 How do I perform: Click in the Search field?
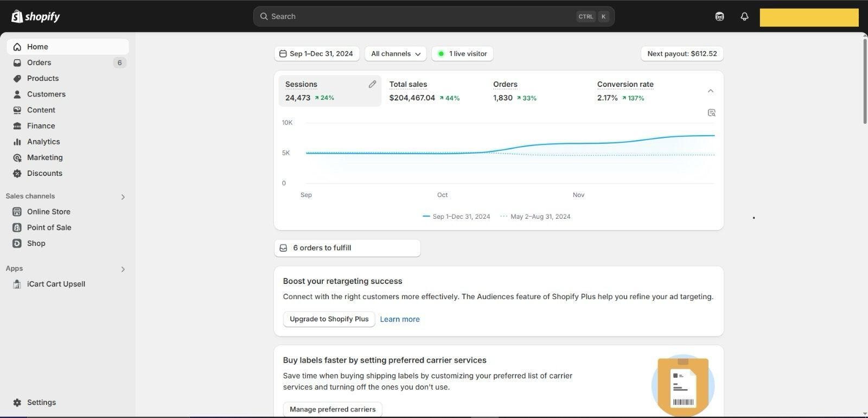point(423,16)
